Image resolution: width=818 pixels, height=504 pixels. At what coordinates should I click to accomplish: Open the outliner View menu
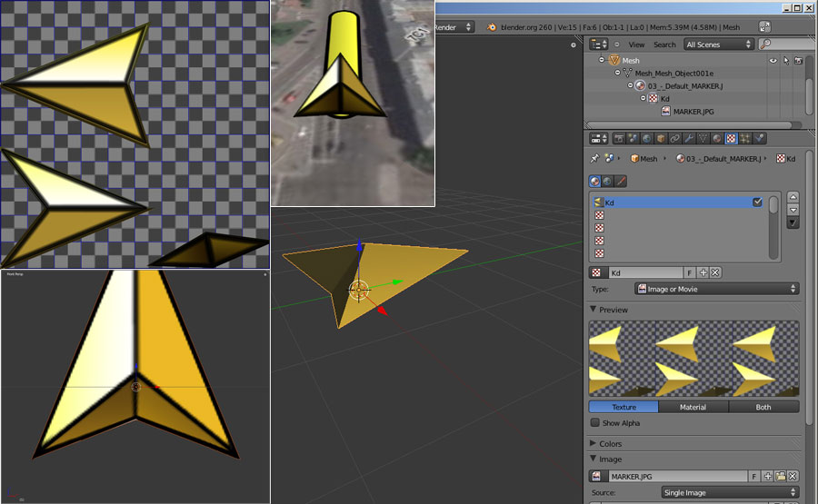point(636,44)
